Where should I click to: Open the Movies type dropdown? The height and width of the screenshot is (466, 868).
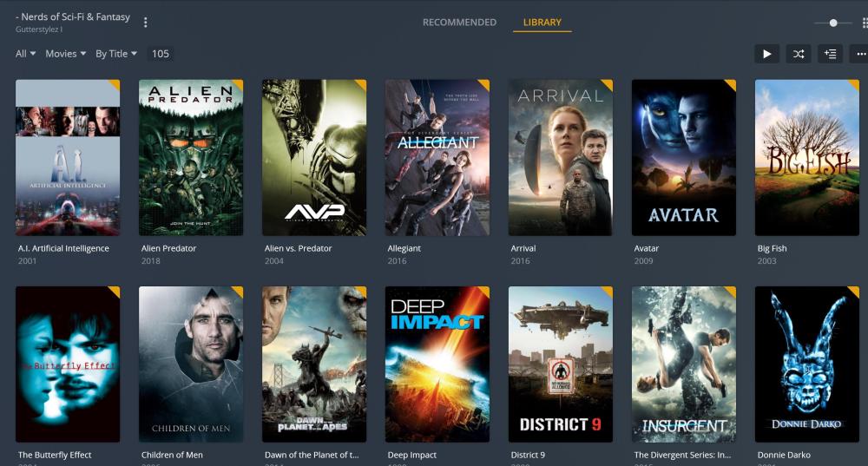(x=66, y=54)
